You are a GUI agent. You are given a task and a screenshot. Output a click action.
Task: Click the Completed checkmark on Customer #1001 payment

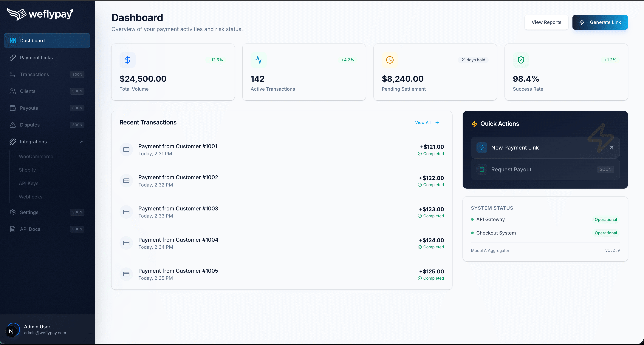(x=419, y=154)
